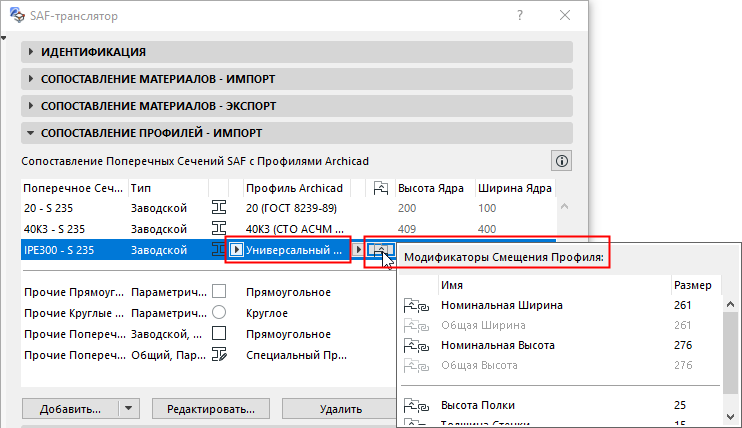
Task: Click Специальный Пр... profile cell
Action: click(x=296, y=355)
